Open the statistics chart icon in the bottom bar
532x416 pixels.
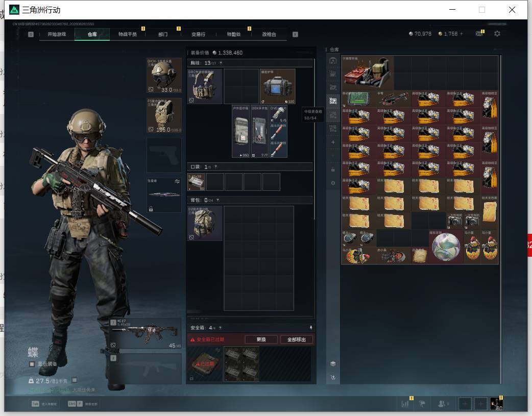[x=405, y=404]
